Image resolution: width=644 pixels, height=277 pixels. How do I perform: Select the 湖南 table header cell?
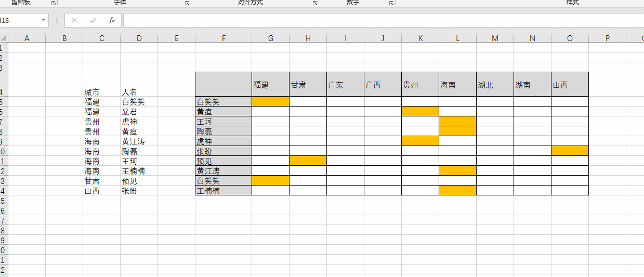532,84
